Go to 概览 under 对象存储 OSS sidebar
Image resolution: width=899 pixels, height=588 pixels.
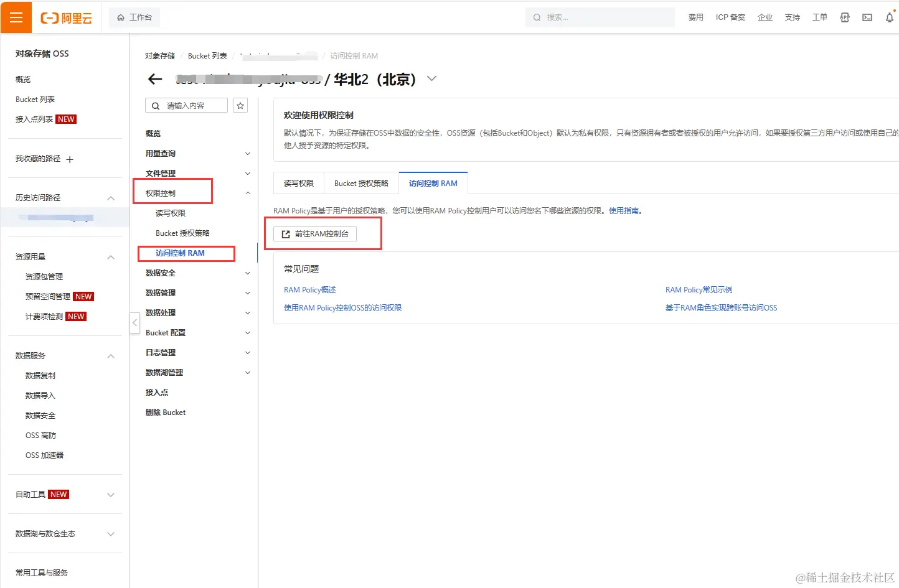coord(23,80)
